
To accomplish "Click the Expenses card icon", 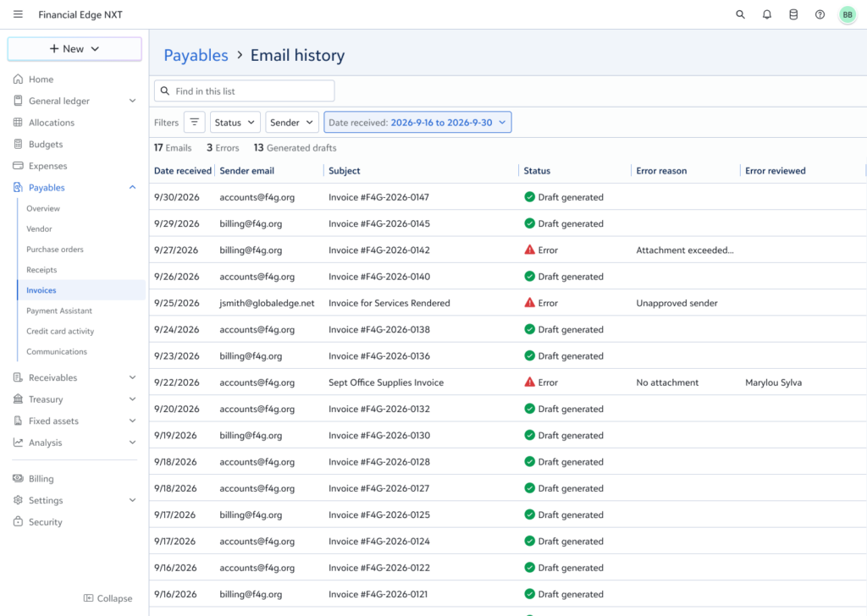I will point(19,166).
